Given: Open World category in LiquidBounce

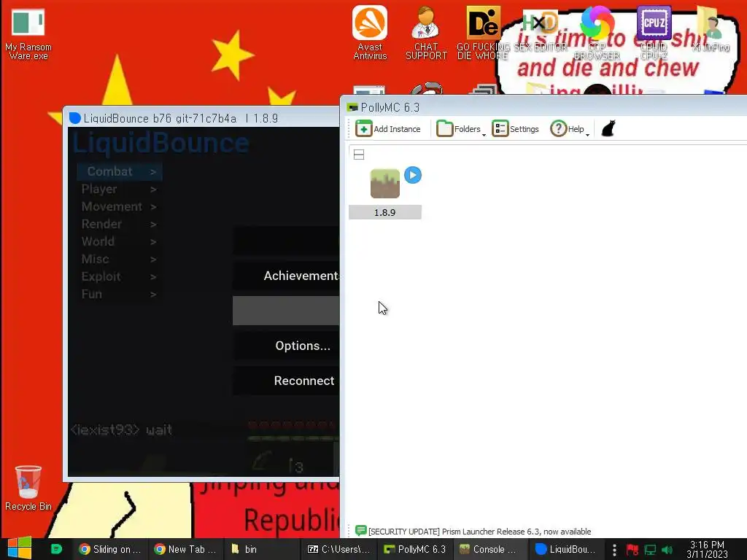Looking at the screenshot, I should (x=119, y=241).
